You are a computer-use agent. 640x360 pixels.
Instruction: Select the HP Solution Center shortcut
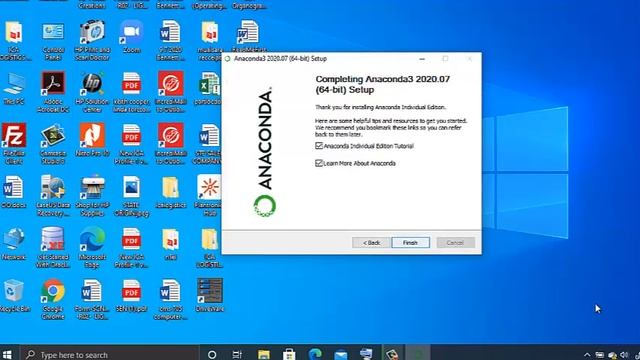coord(92,92)
